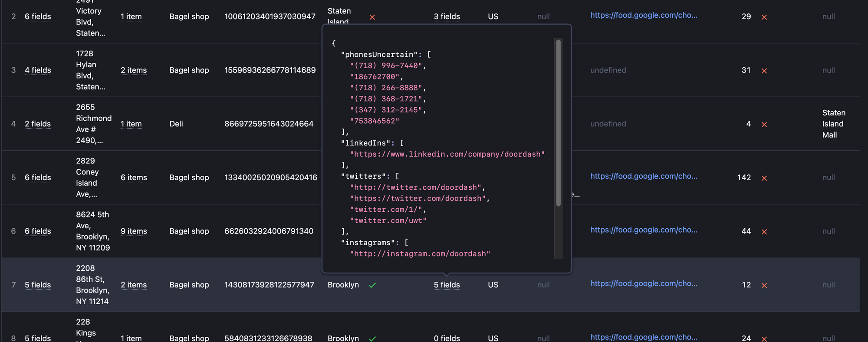This screenshot has width=868, height=342.
Task: Click 'Brooklyn' cell in row 7
Action: (343, 285)
